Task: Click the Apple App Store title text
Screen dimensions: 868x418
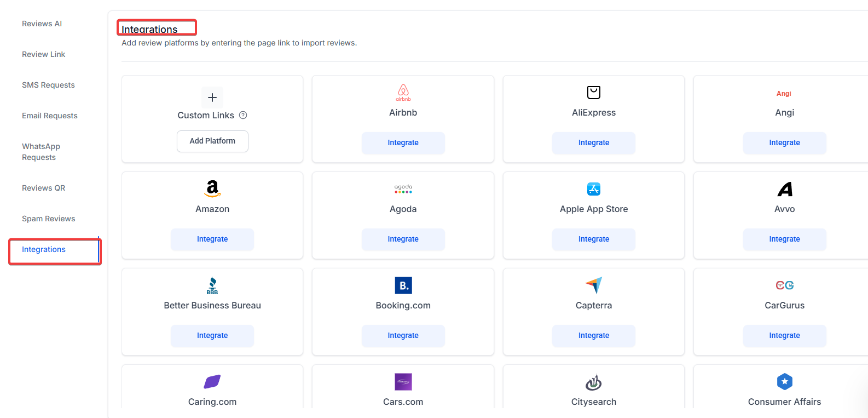Action: pyautogui.click(x=594, y=209)
